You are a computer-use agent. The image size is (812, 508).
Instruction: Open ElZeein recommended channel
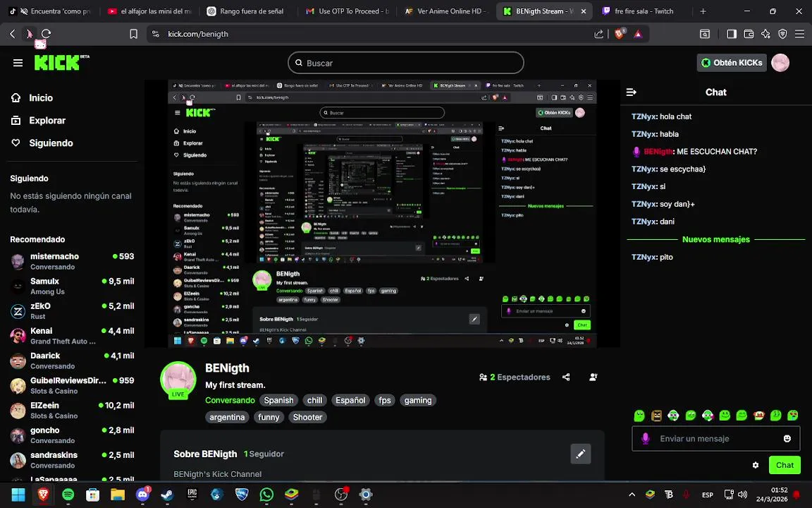click(x=71, y=411)
